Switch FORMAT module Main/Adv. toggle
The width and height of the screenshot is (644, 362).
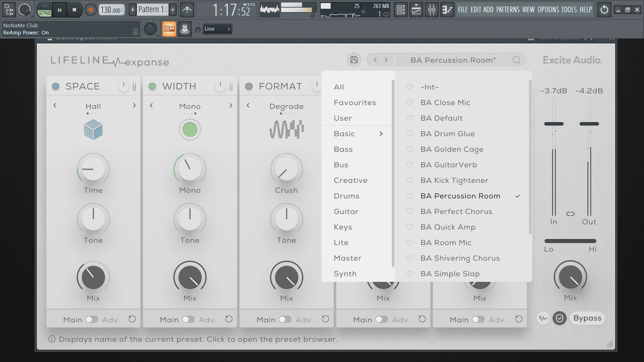click(285, 320)
